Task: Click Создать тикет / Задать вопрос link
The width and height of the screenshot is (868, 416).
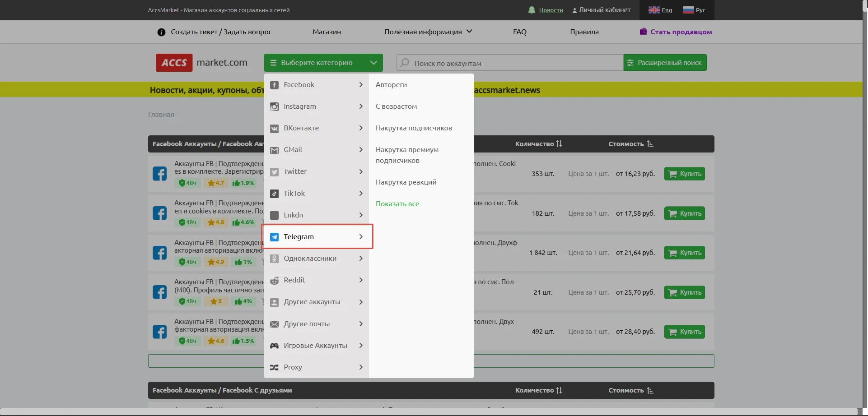Action: 221,32
